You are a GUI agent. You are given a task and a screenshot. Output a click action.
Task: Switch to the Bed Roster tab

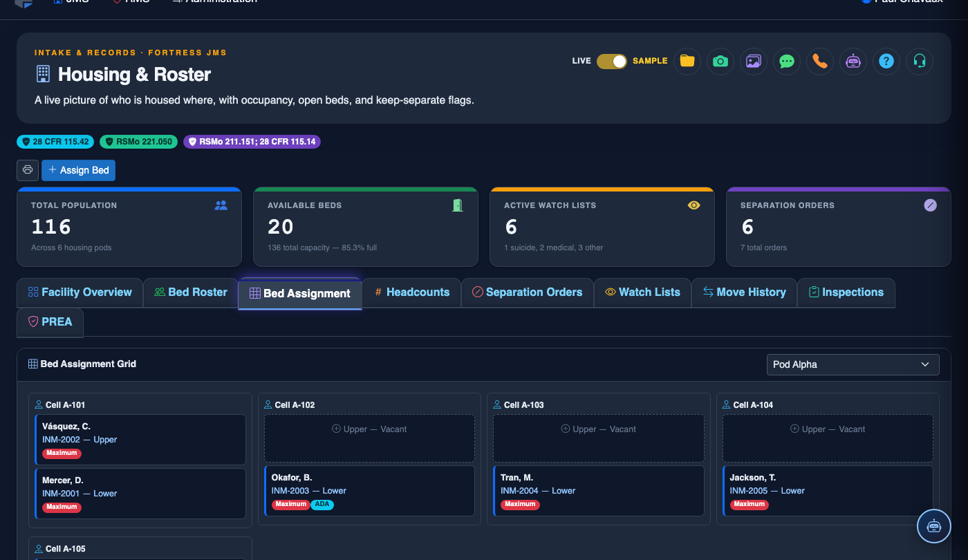tap(191, 292)
